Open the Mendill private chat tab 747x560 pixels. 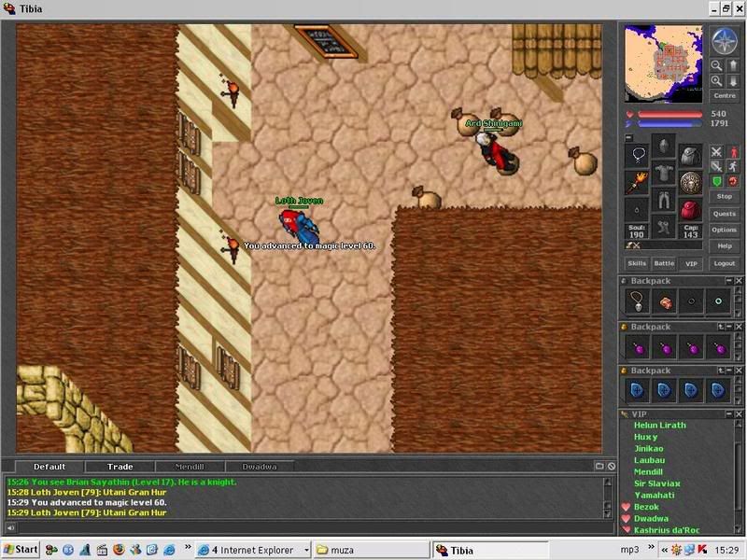(190, 467)
